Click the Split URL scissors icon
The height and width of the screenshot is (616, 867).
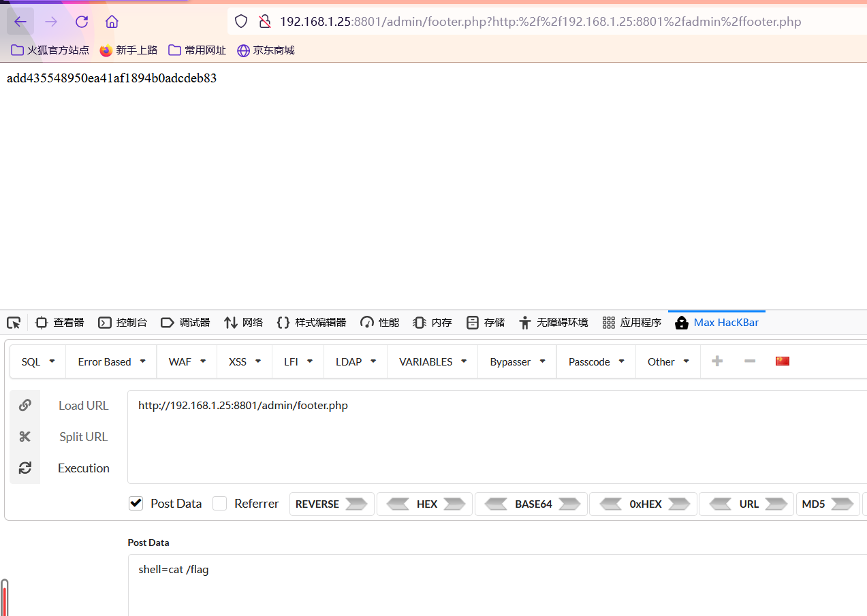point(25,436)
